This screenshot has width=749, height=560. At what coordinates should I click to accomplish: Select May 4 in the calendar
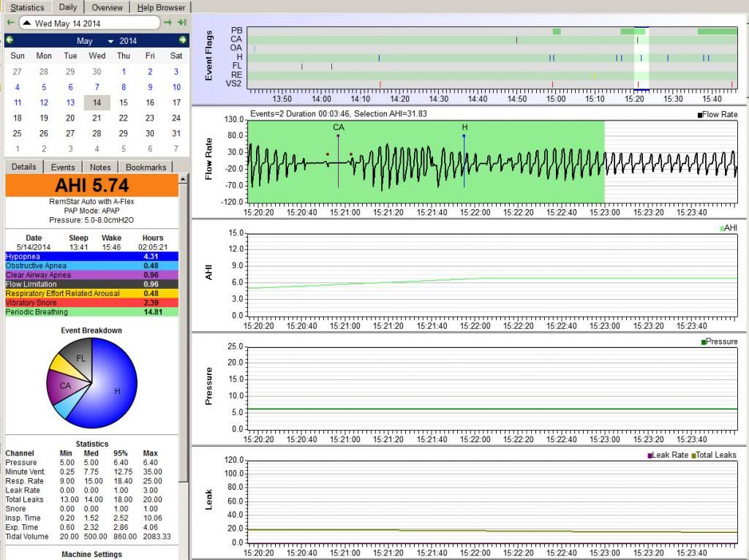[x=18, y=87]
